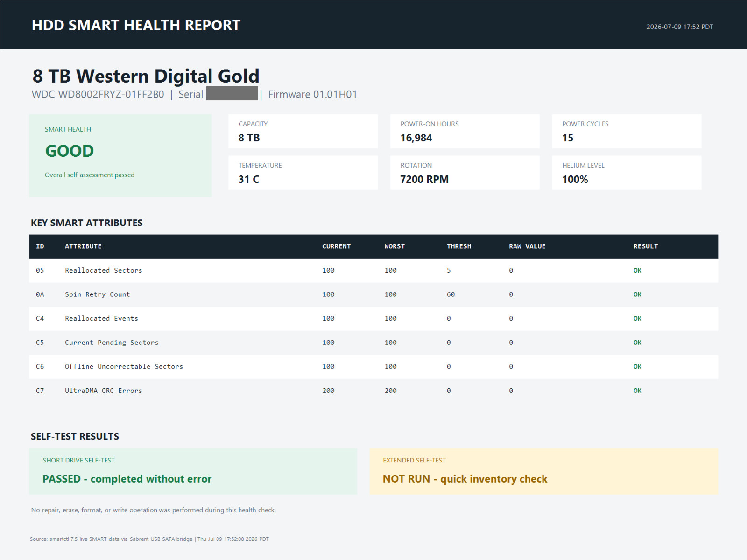Select the Reallocated Sectors row
The width and height of the screenshot is (747, 560).
(373, 271)
